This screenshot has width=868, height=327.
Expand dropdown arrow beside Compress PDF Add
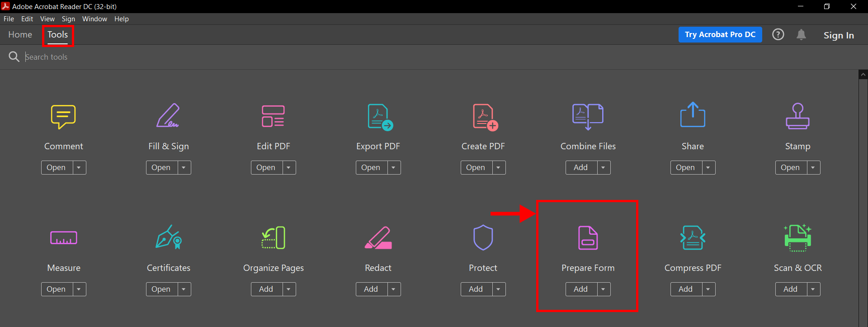[708, 289]
